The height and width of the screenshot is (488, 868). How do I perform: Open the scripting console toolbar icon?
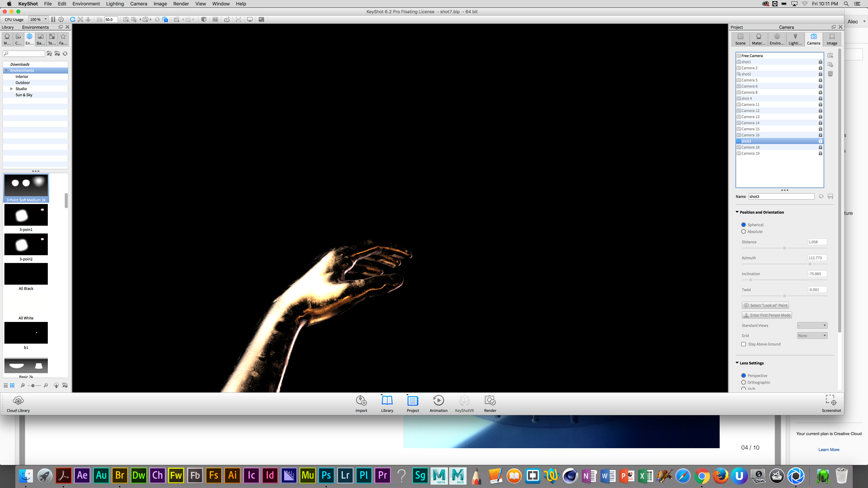tap(261, 19)
